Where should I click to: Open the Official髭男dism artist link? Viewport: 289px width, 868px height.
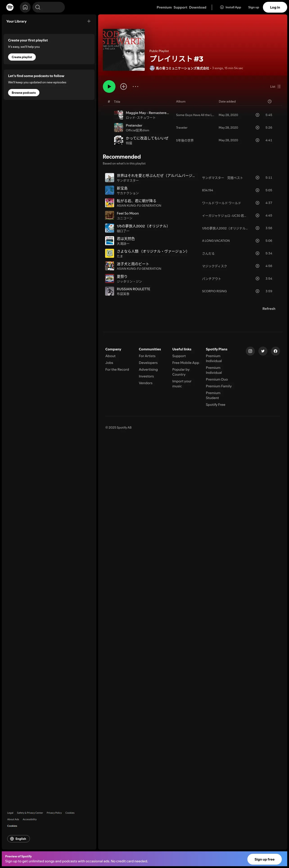pos(137,130)
